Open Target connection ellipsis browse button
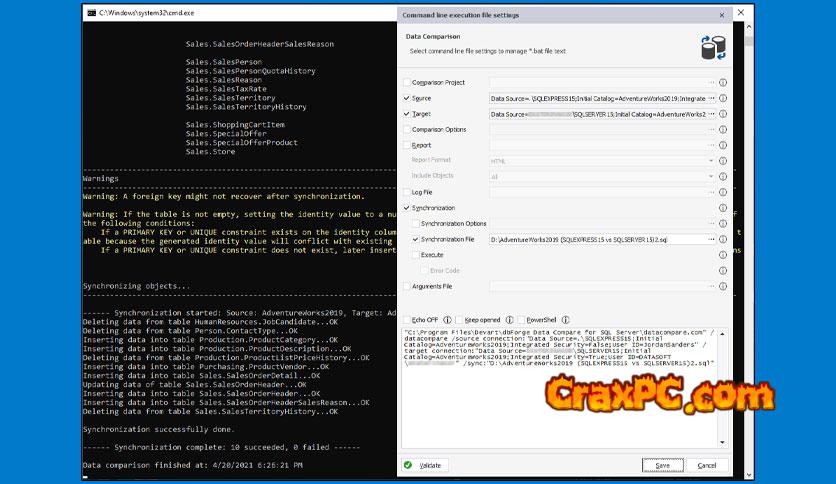The image size is (836, 484). 711,114
